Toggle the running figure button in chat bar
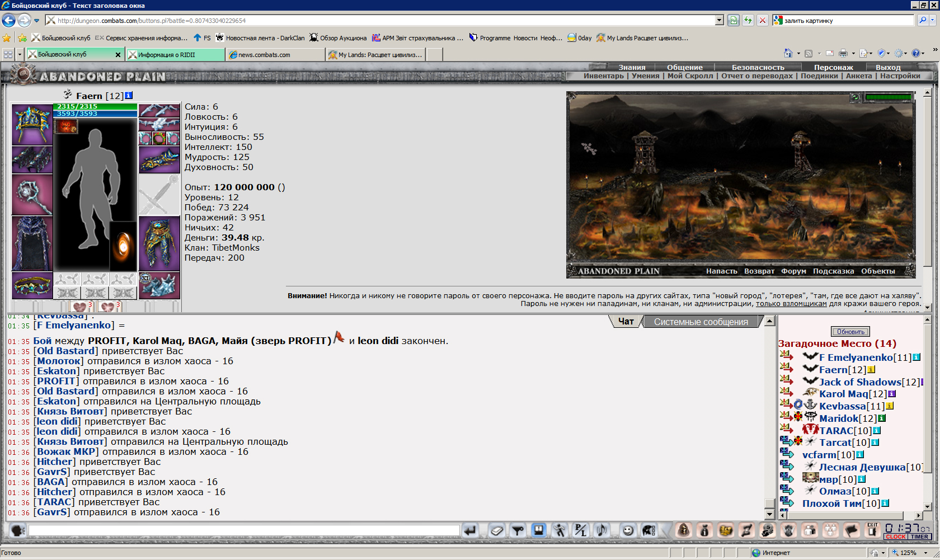940x560 pixels. pos(560,530)
